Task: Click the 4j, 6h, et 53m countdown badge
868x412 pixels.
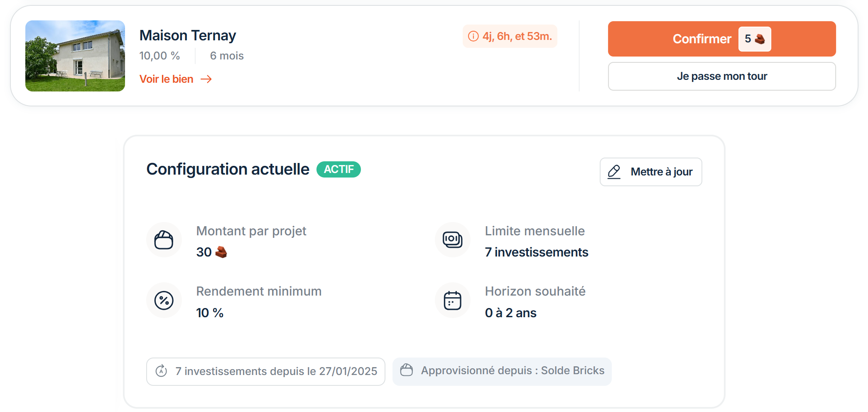Action: [x=510, y=37]
